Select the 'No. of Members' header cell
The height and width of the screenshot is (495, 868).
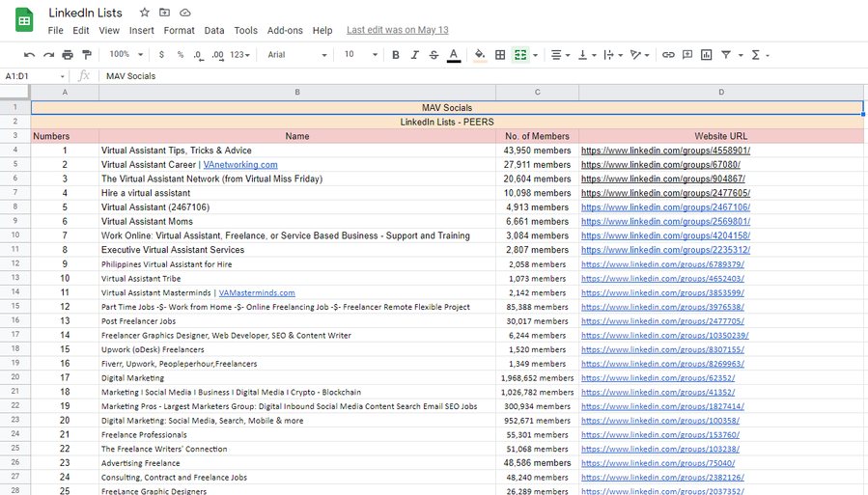pos(538,136)
